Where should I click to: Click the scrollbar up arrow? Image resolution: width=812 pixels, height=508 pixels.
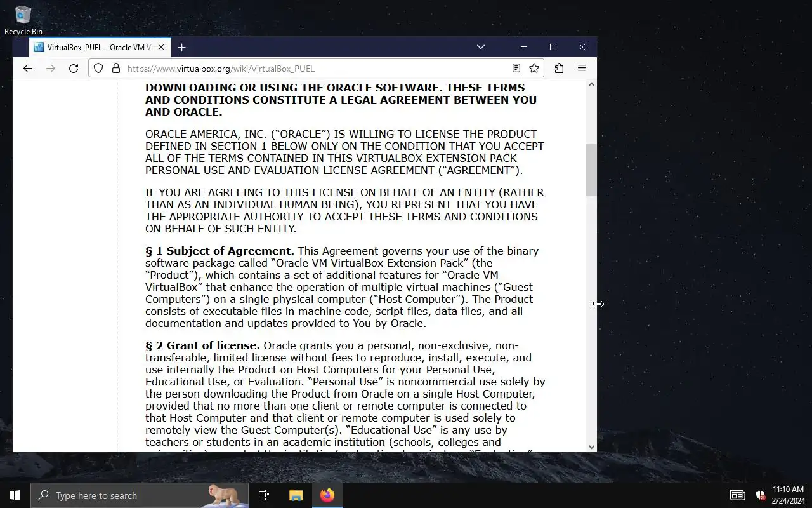(x=591, y=84)
